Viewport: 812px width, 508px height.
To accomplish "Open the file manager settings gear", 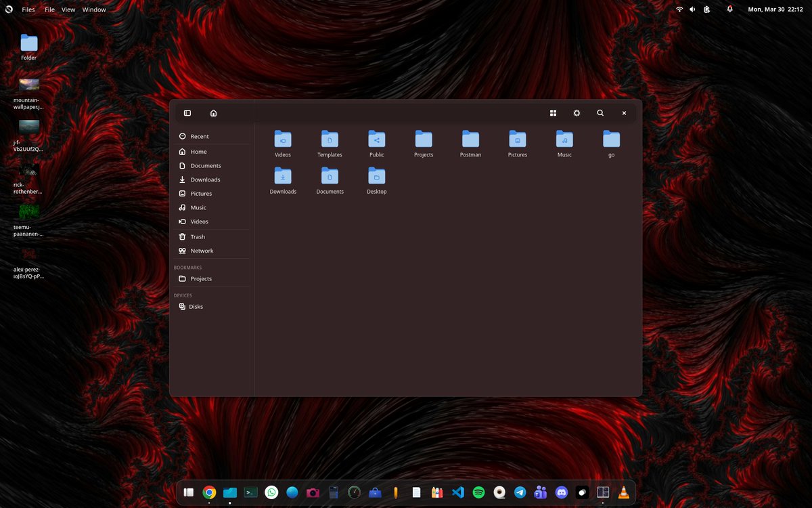I will pos(576,112).
